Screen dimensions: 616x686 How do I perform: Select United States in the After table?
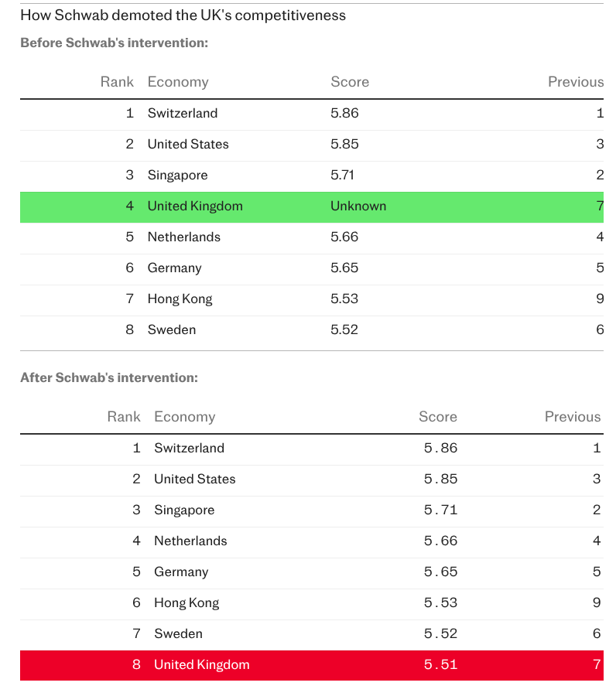[194, 480]
